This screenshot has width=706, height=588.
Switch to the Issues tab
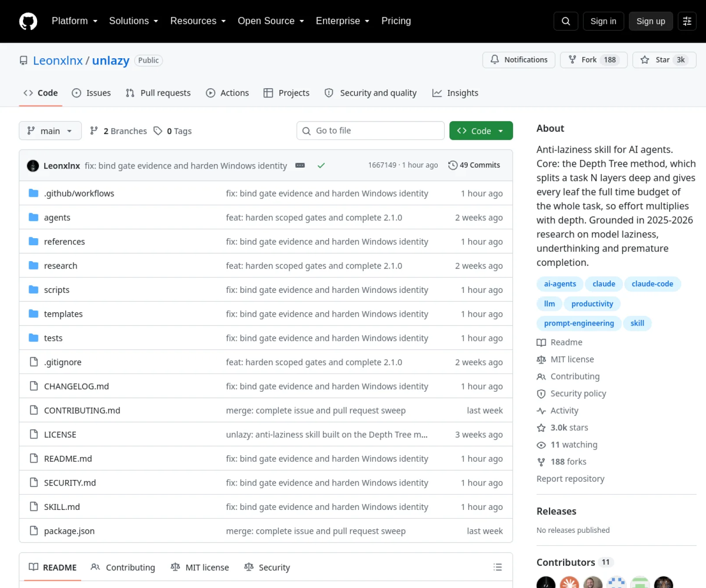pos(91,93)
